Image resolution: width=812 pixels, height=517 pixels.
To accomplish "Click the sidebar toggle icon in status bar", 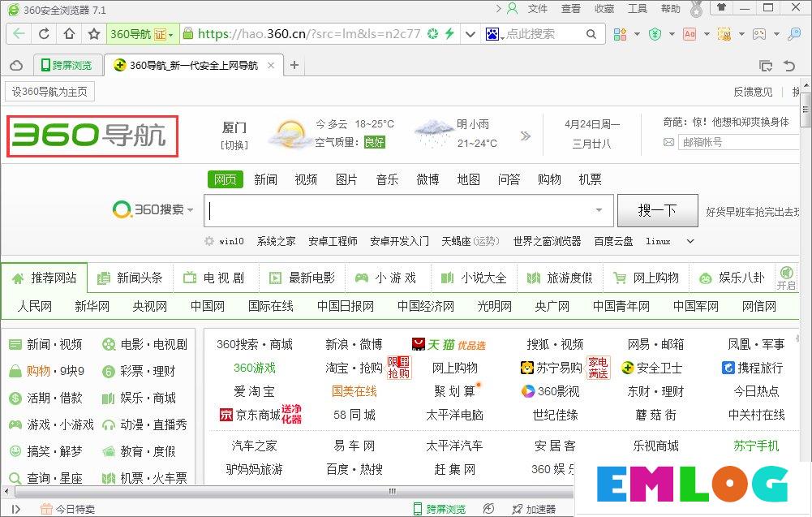I will point(15,509).
